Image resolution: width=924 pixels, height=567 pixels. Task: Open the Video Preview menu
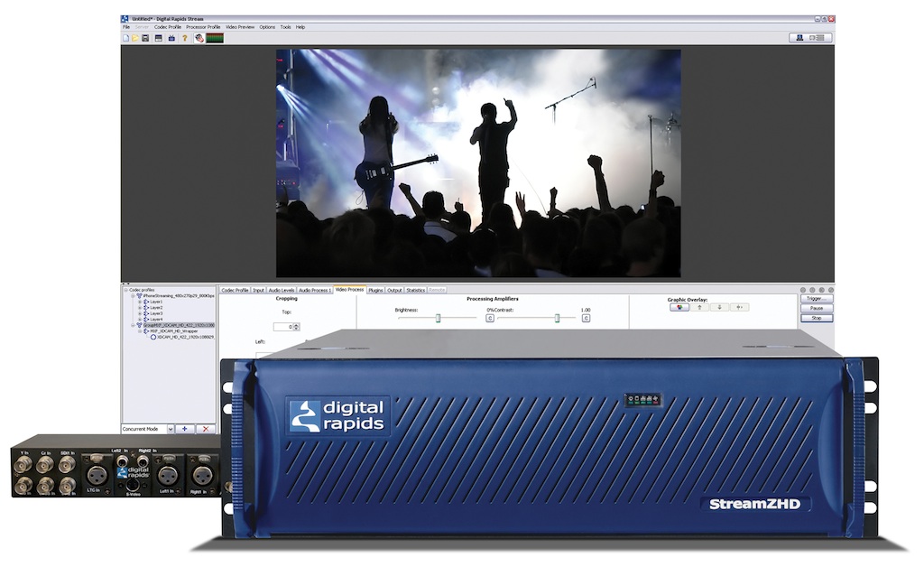(240, 27)
